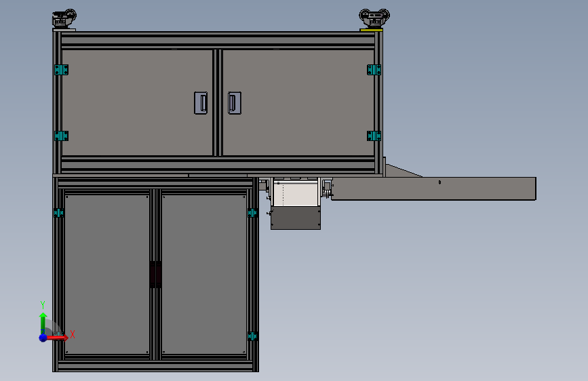The image size is (588, 381).
Task: Select the caster wheel above the cabinet's left corner
Action: (64, 19)
